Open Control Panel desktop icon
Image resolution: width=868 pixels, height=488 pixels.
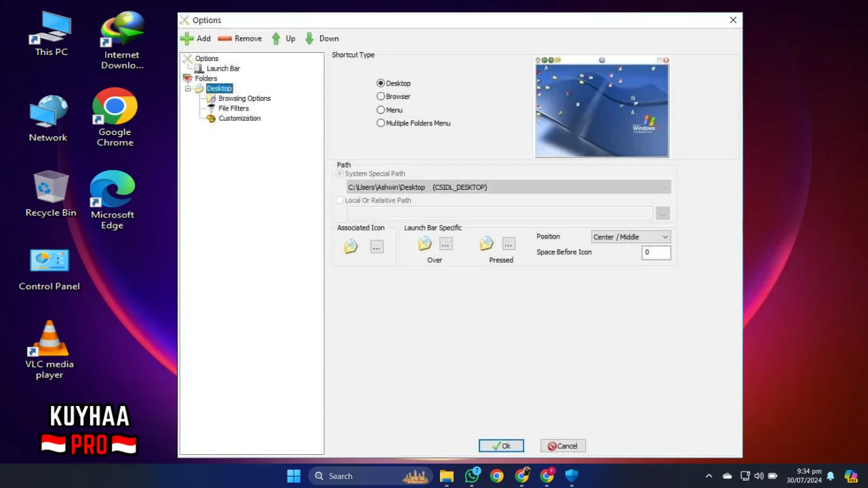[x=50, y=270]
